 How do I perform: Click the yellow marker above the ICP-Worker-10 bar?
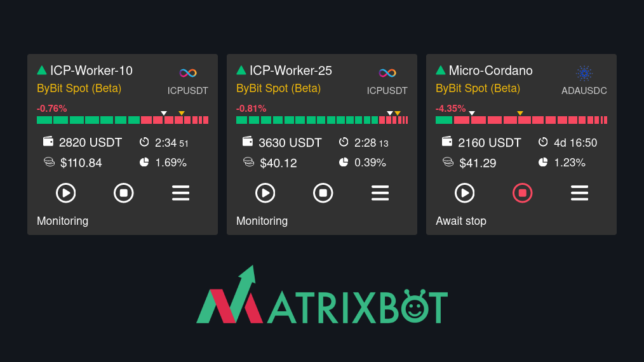tap(182, 113)
